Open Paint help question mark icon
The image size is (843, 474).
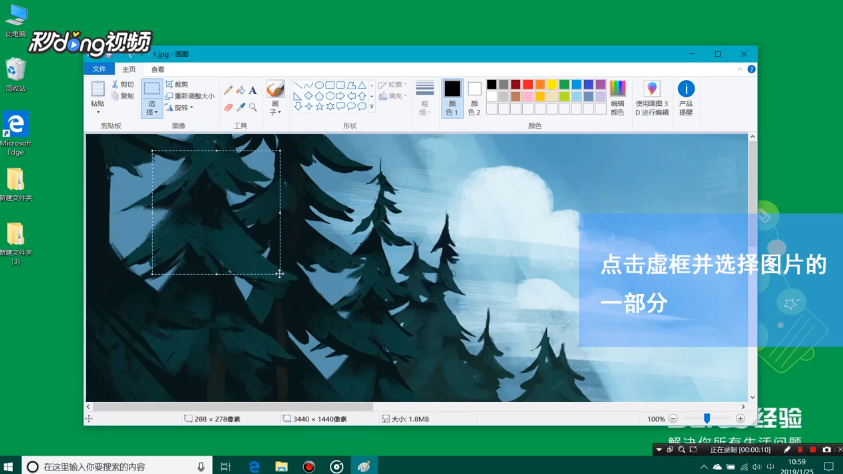(752, 69)
